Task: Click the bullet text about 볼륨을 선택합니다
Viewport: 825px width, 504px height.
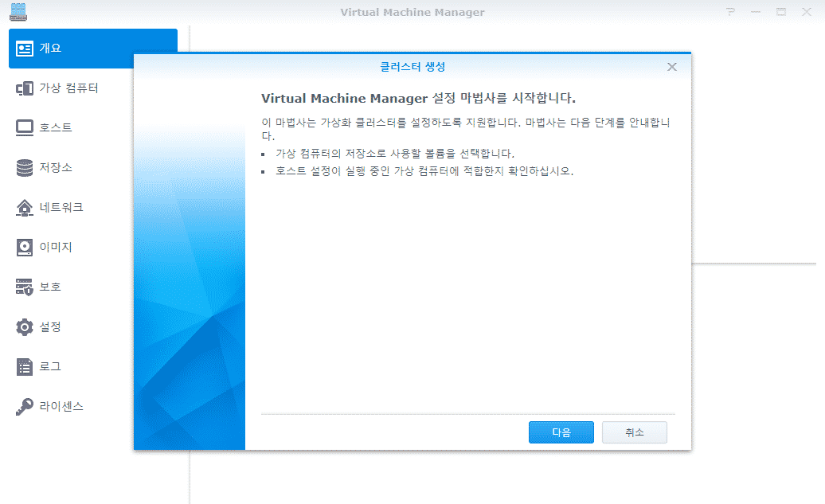Action: click(x=395, y=154)
